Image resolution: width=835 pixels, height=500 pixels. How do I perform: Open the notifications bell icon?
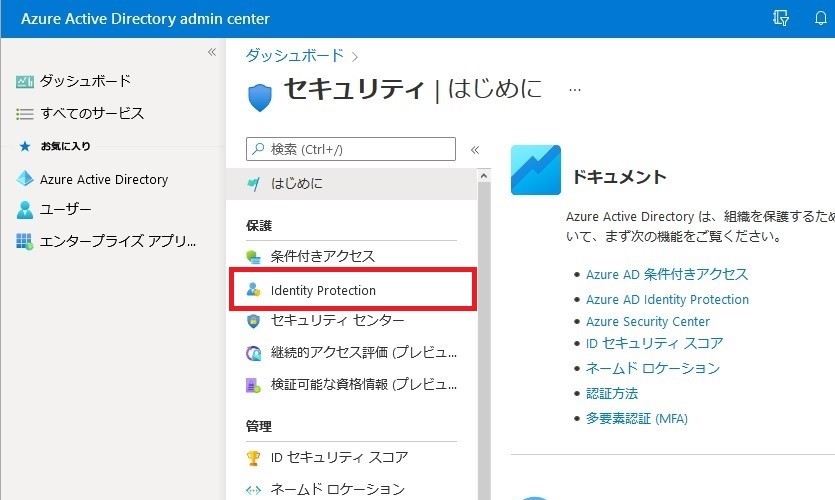(821, 18)
